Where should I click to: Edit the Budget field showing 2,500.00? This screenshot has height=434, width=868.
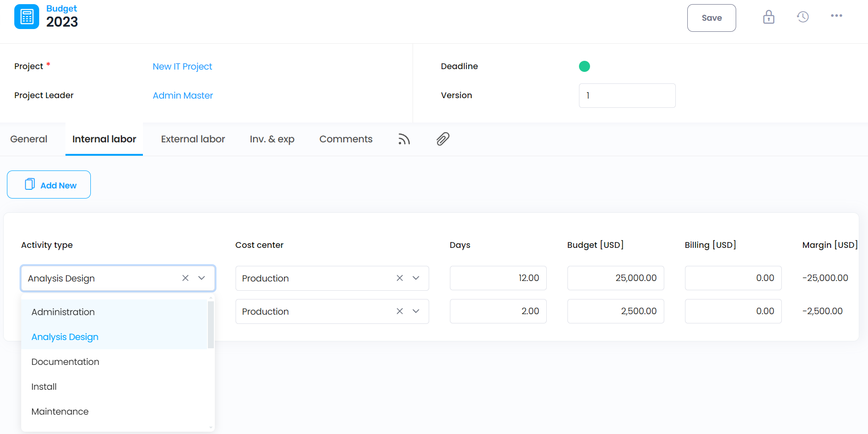(x=615, y=311)
